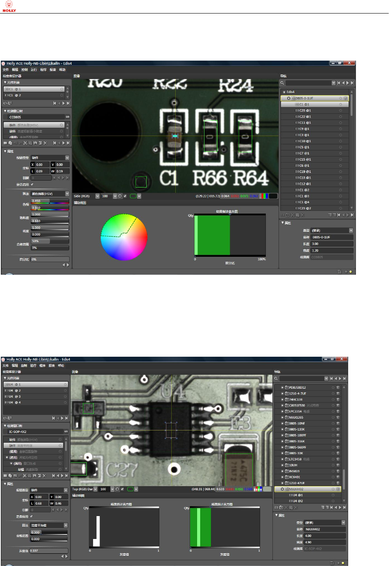
Task: Click 合格范围 slider showing 0.300
Action: [x=49, y=532]
